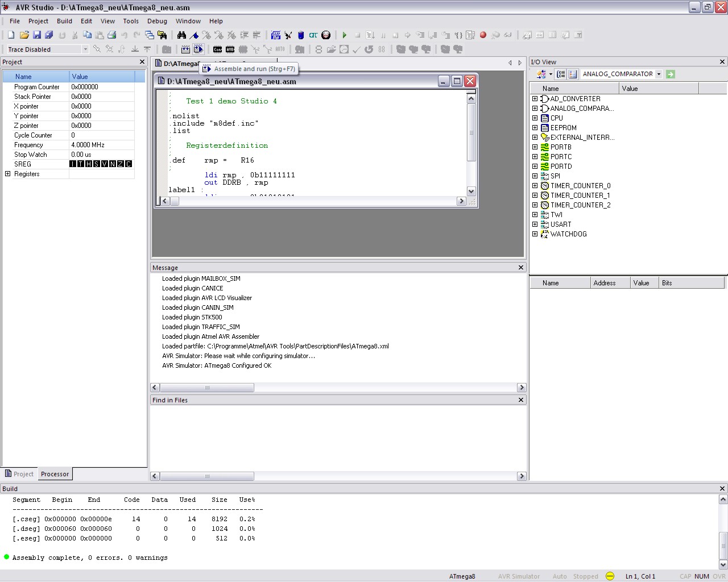Close the I/O View panel
This screenshot has height=582, width=728.
point(722,62)
